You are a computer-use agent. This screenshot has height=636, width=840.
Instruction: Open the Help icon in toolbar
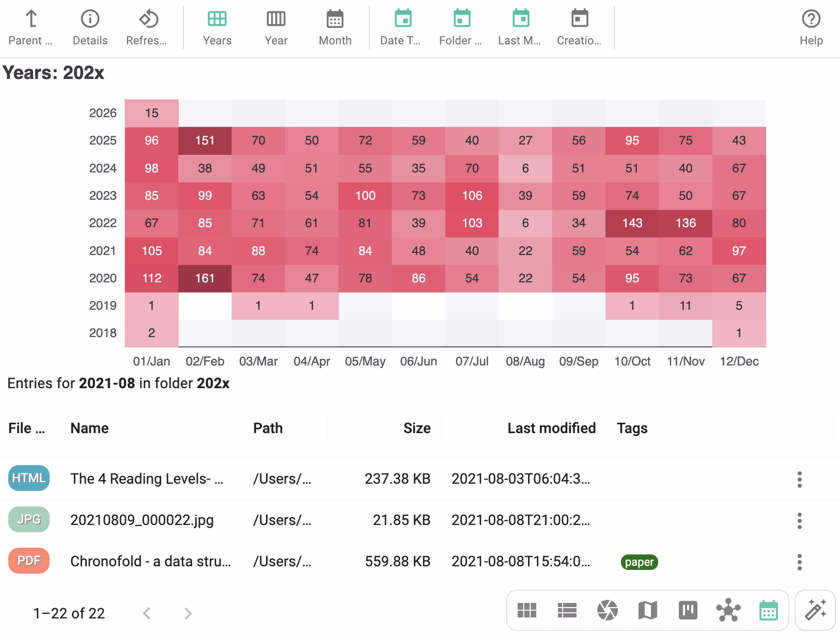point(811,27)
